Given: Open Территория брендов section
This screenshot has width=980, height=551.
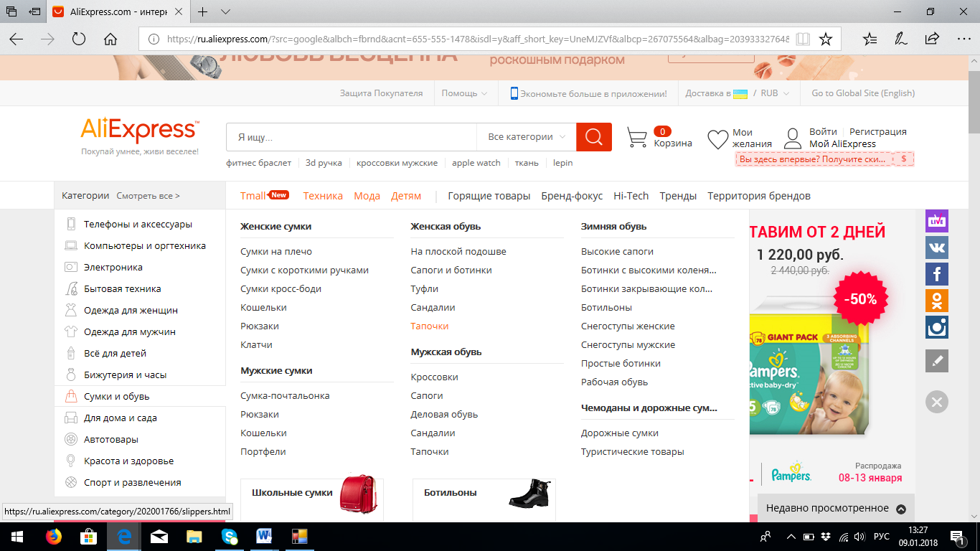Looking at the screenshot, I should point(759,196).
